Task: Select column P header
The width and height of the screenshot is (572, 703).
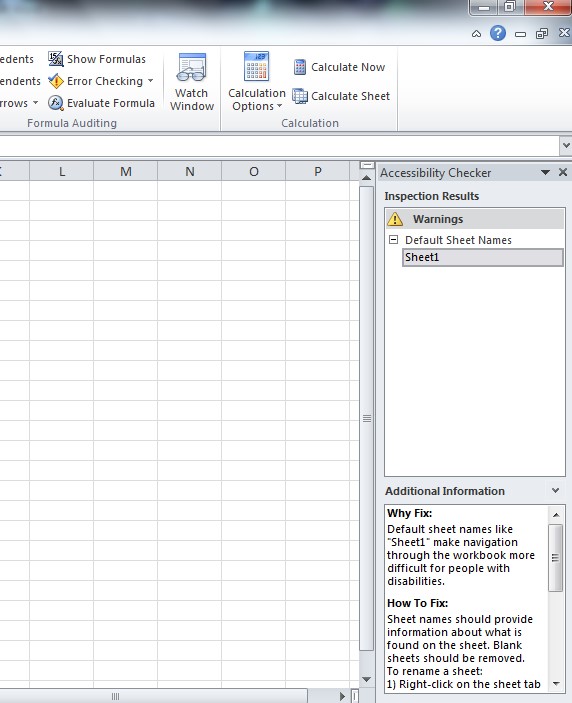Action: (317, 172)
